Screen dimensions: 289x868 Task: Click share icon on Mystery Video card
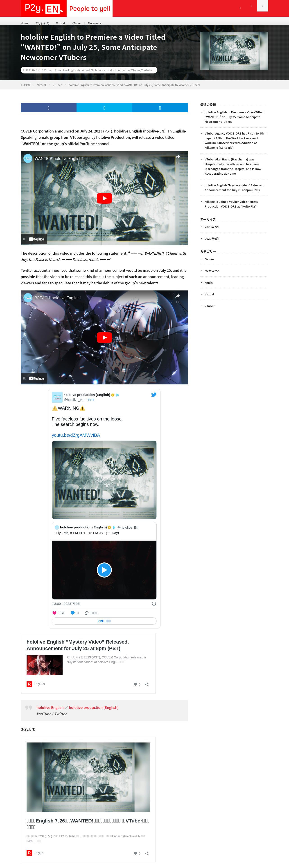click(x=147, y=684)
